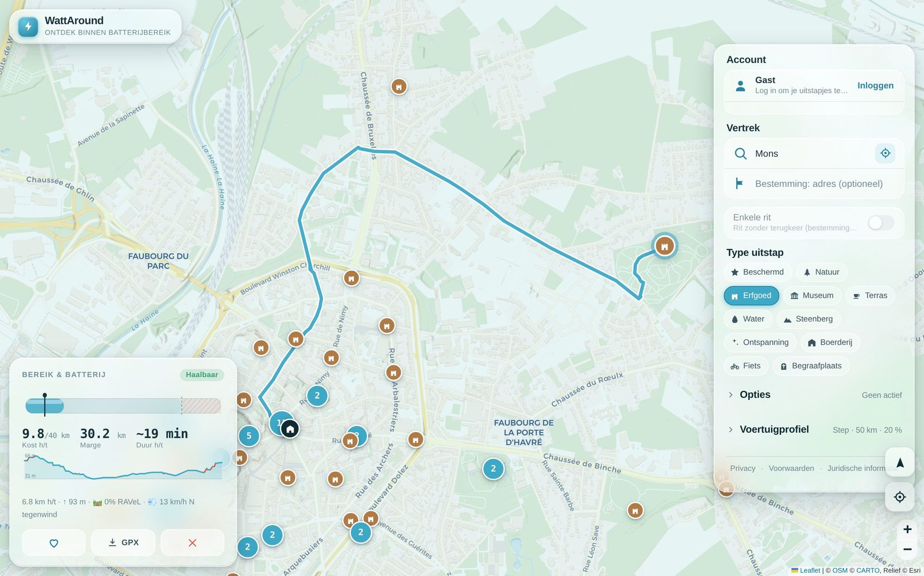Click the elevation profile chart
This screenshot has width=924, height=576.
(x=123, y=467)
